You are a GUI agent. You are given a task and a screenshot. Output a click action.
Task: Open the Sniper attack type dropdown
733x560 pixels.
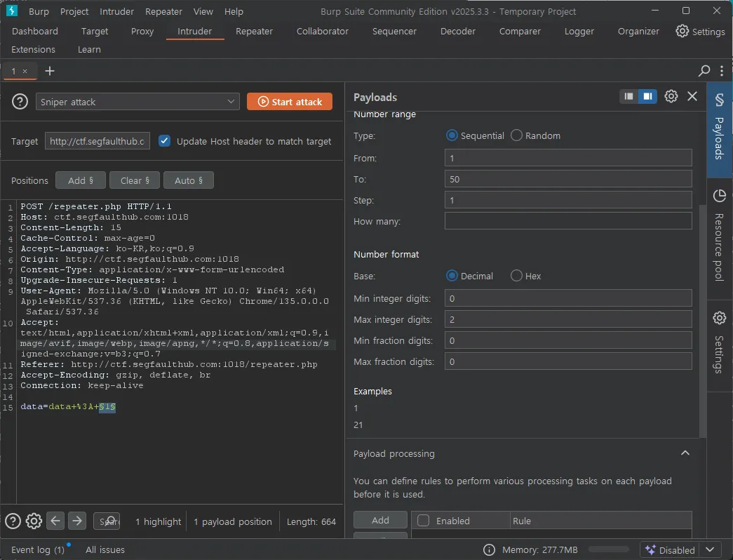coord(137,102)
